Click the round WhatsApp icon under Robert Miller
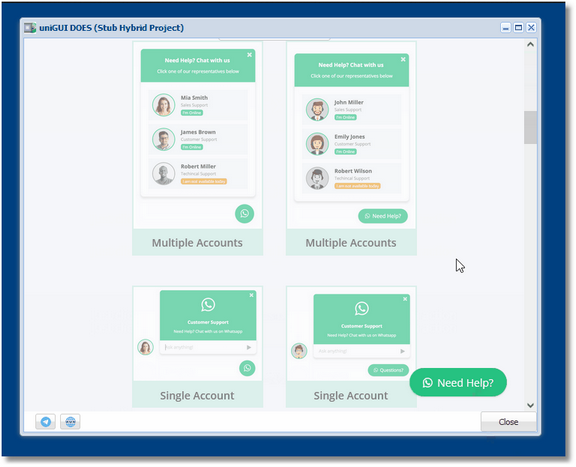 pyautogui.click(x=244, y=213)
